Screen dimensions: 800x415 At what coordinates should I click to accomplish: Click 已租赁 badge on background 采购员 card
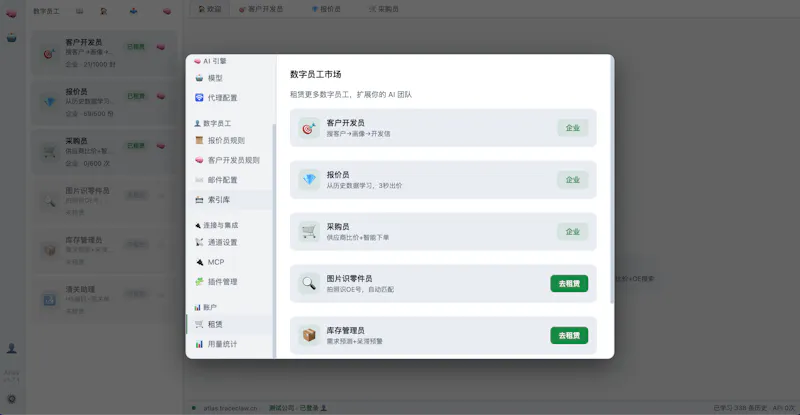coord(136,145)
